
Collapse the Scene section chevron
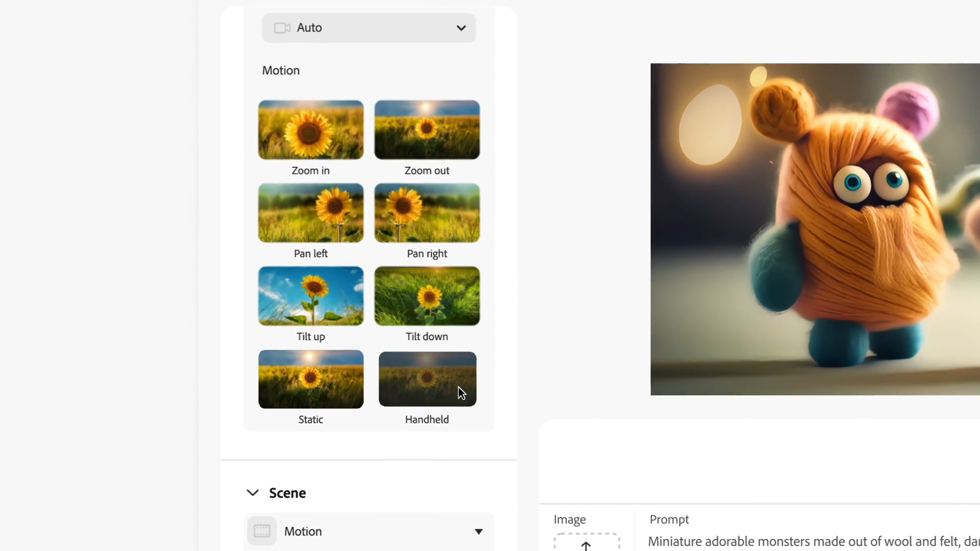point(253,493)
